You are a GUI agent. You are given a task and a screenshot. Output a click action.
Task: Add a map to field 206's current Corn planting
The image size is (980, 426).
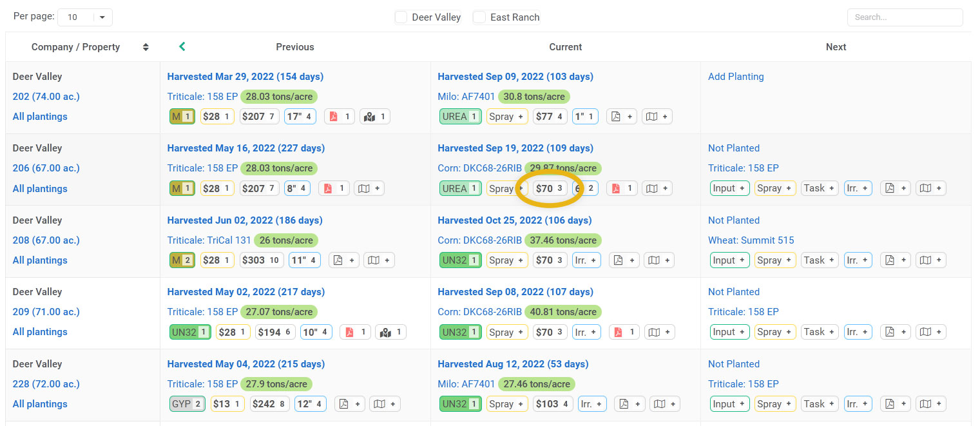[x=657, y=188]
